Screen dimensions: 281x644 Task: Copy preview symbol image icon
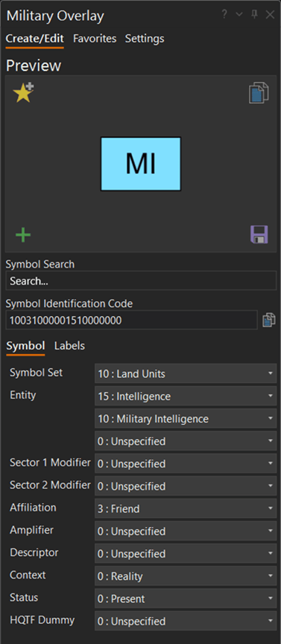click(x=259, y=92)
